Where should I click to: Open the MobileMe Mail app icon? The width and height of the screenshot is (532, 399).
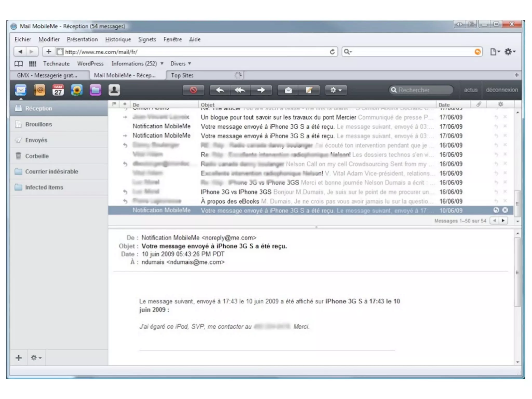[x=21, y=90]
